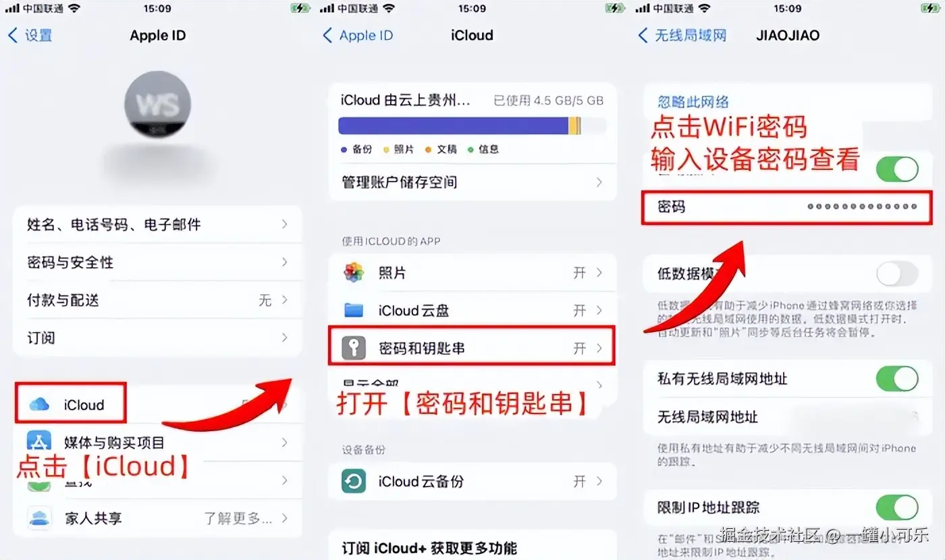Open Payment & Shipping chevron

[x=285, y=300]
